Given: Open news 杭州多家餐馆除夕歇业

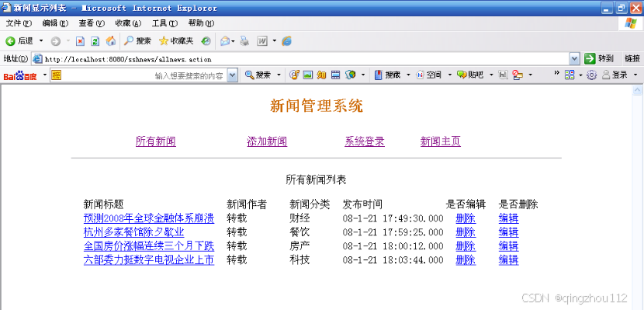Looking at the screenshot, I should pyautogui.click(x=134, y=232).
